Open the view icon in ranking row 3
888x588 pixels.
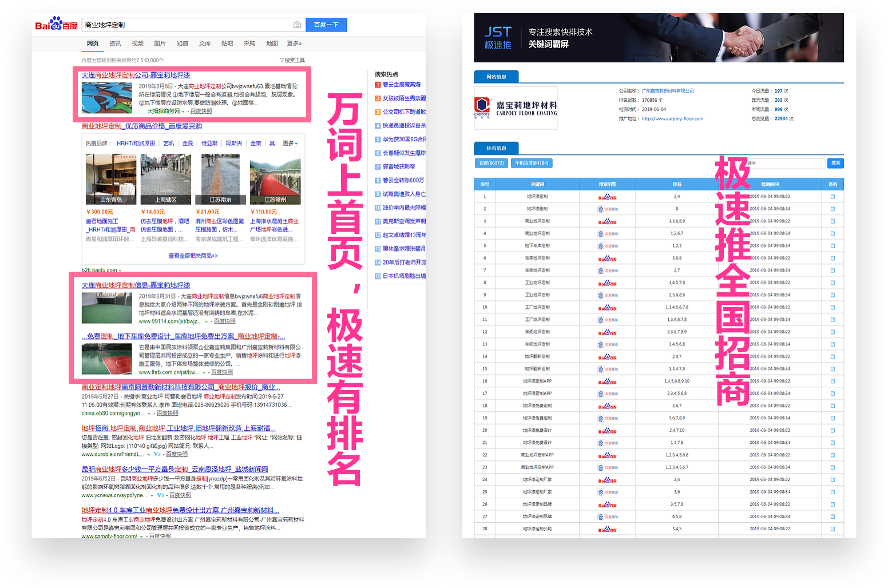point(832,221)
